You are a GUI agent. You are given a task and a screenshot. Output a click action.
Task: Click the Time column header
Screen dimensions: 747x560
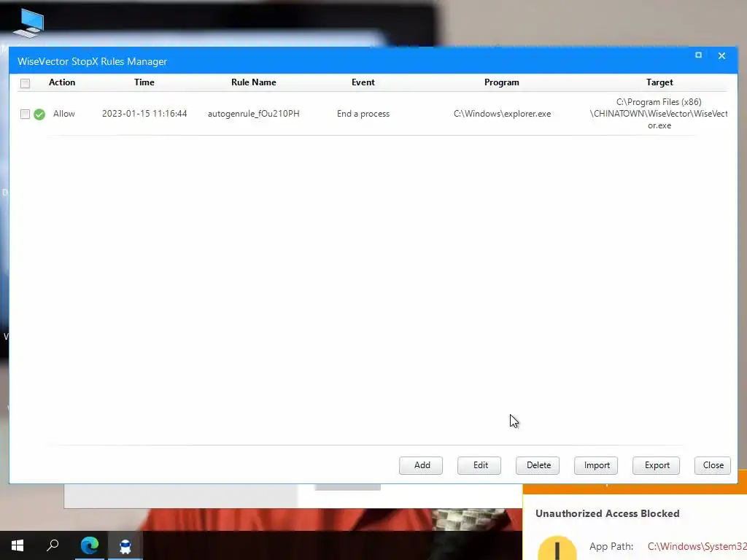click(x=144, y=82)
